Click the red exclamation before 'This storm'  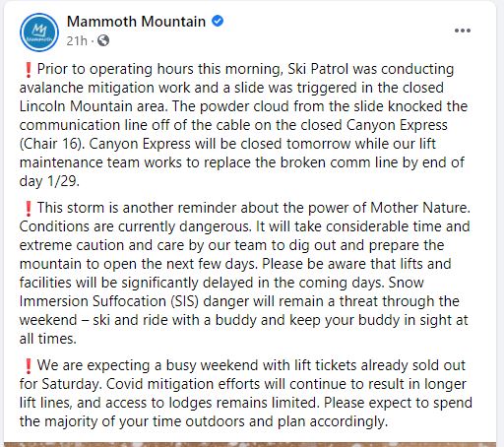[29, 209]
